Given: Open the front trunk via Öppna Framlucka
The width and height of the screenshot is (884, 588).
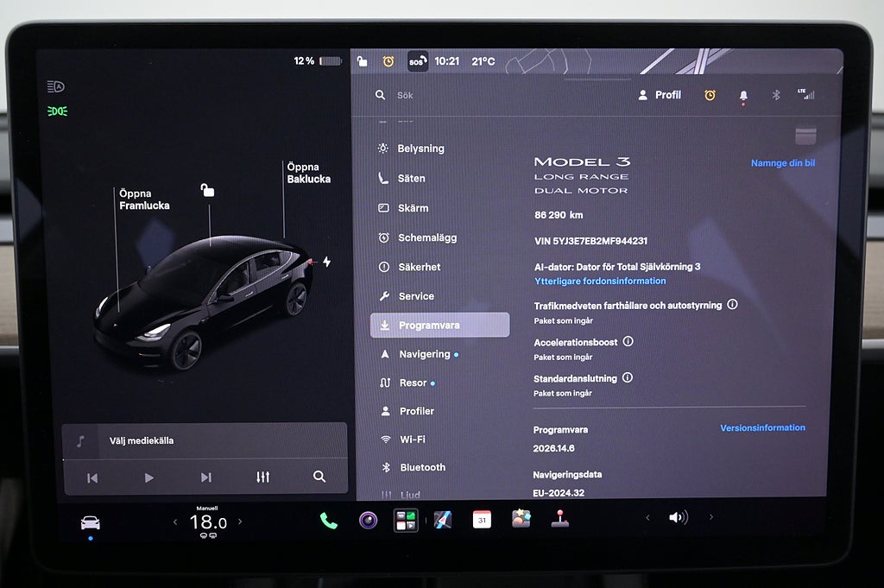Looking at the screenshot, I should [x=144, y=199].
